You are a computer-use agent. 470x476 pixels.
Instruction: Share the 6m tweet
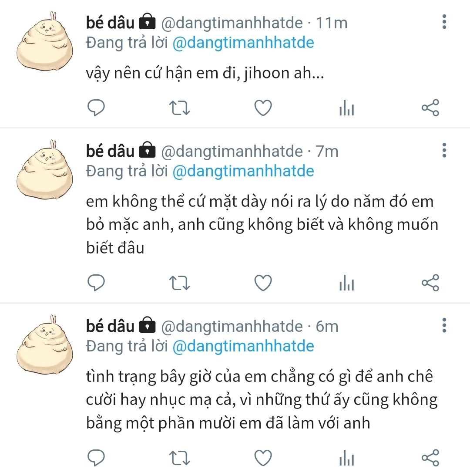click(430, 458)
